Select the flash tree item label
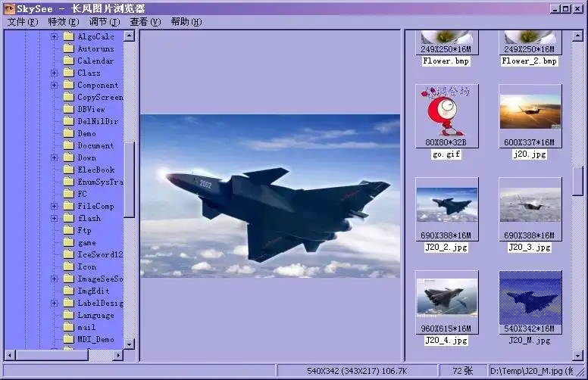This screenshot has width=588, height=380. (x=89, y=218)
